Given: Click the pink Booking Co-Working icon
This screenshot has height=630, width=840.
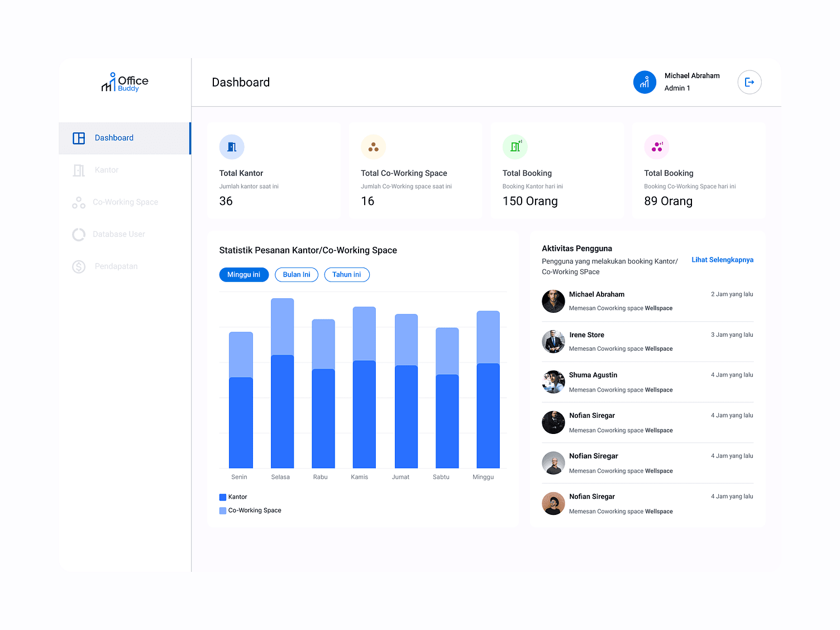Looking at the screenshot, I should click(657, 147).
